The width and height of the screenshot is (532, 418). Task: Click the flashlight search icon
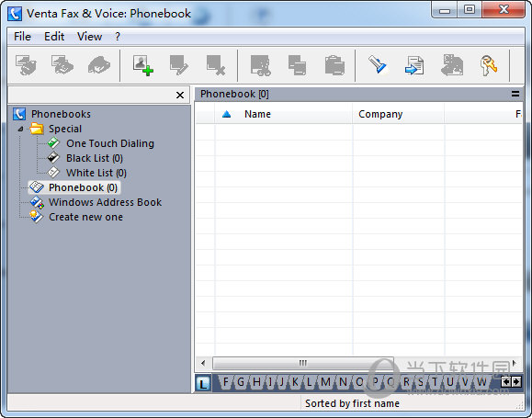tap(378, 64)
